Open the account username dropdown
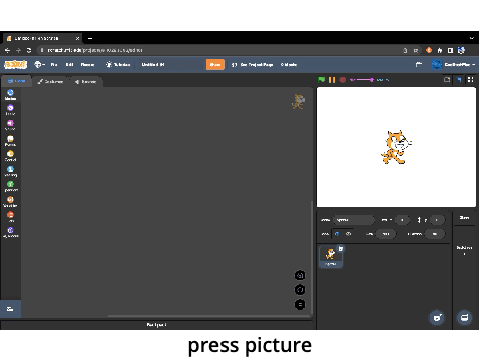Image resolution: width=480 pixels, height=360 pixels. (460, 65)
